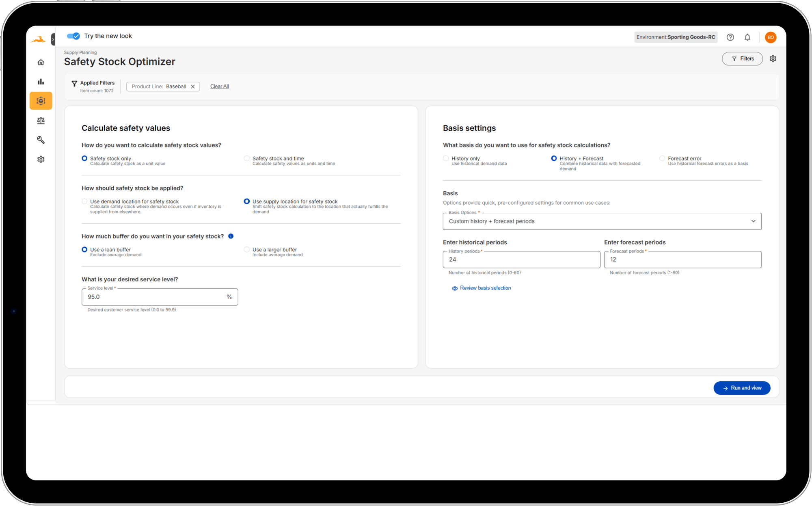Open the Home icon in sidebar
This screenshot has height=506, width=812.
(x=41, y=62)
